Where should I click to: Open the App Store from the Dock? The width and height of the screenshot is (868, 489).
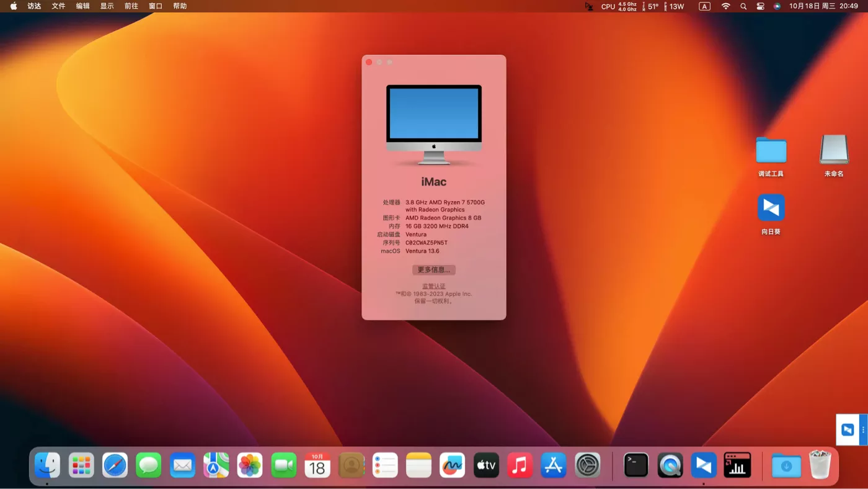point(553,465)
